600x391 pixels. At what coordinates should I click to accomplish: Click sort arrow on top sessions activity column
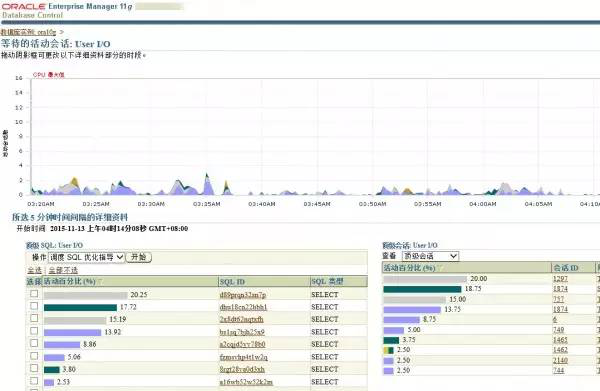tap(440, 268)
